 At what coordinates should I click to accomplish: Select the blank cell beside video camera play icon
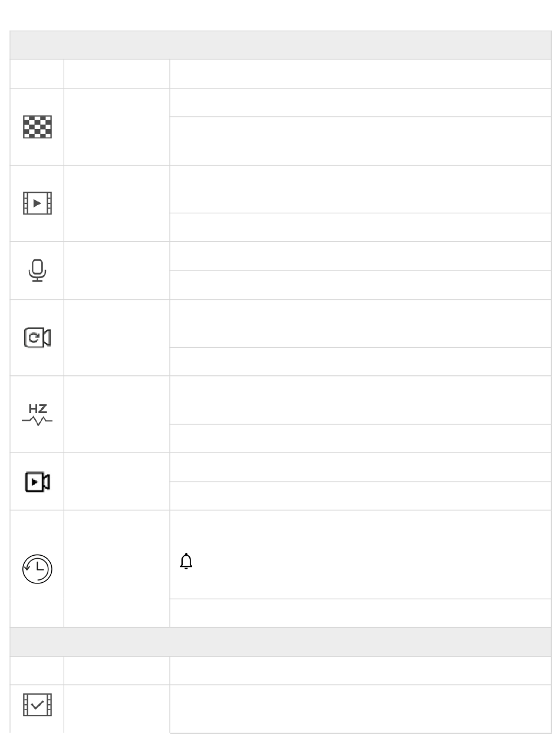[x=117, y=481]
